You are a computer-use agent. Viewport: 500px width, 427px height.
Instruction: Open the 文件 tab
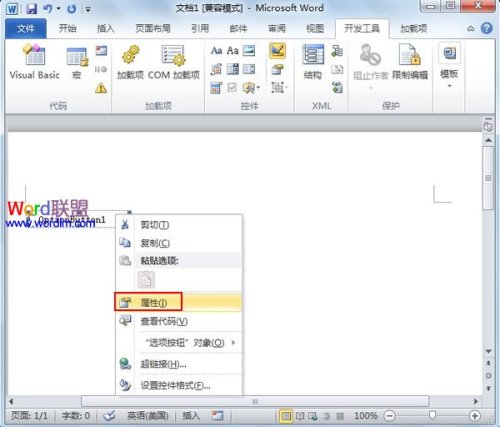[26, 28]
